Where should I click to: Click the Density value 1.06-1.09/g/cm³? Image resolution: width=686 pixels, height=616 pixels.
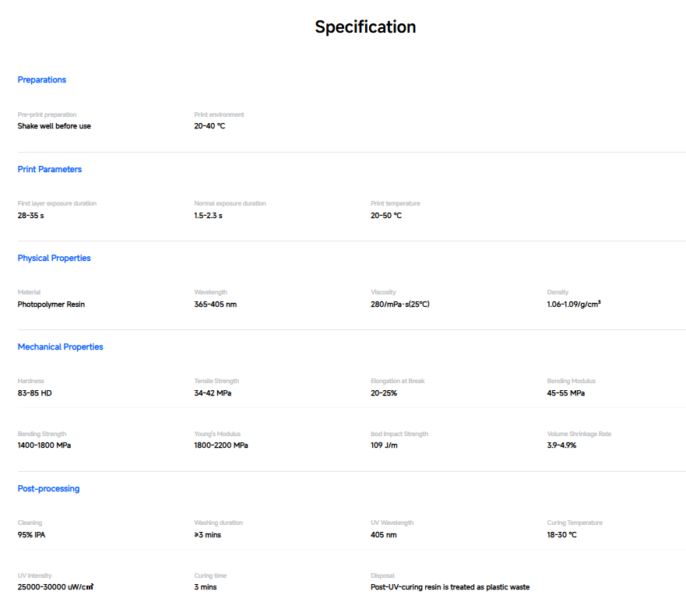click(573, 304)
